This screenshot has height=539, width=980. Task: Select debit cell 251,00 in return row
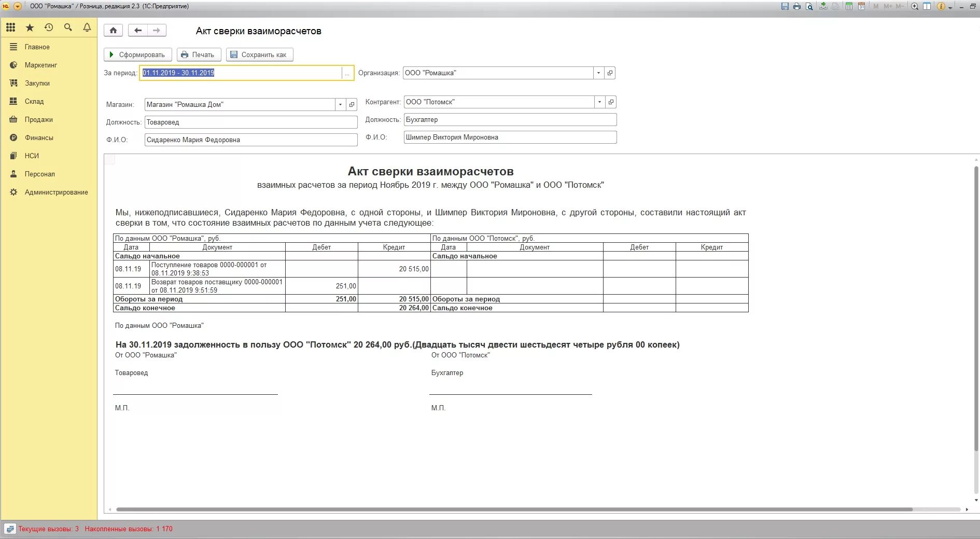tap(321, 286)
